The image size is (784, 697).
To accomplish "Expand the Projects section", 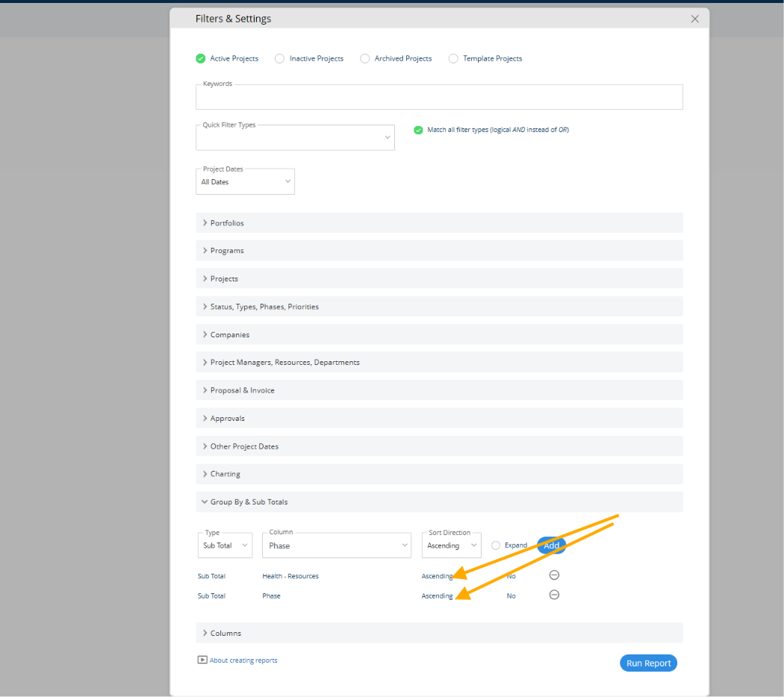I will [439, 278].
